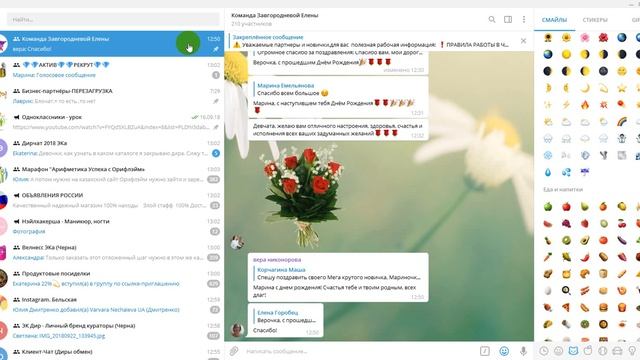Open the Продуктовые посиделки chat
The image size is (640, 360).
112,279
